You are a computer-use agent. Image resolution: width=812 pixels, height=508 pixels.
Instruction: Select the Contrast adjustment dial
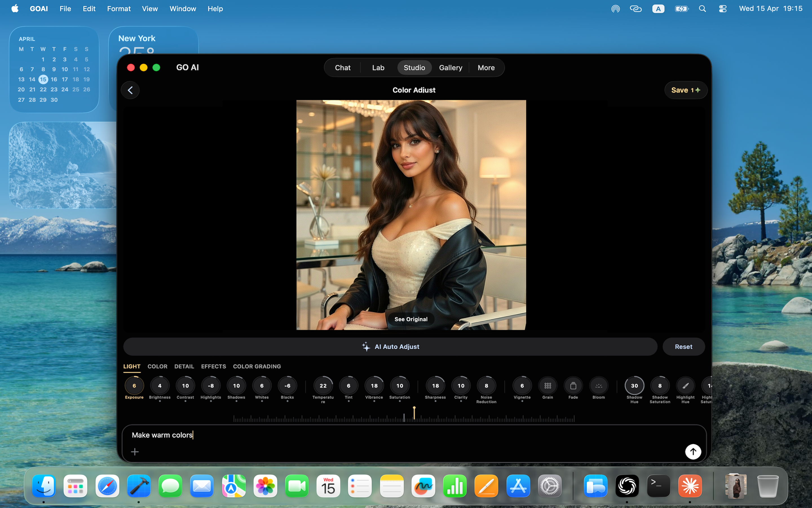[185, 386]
